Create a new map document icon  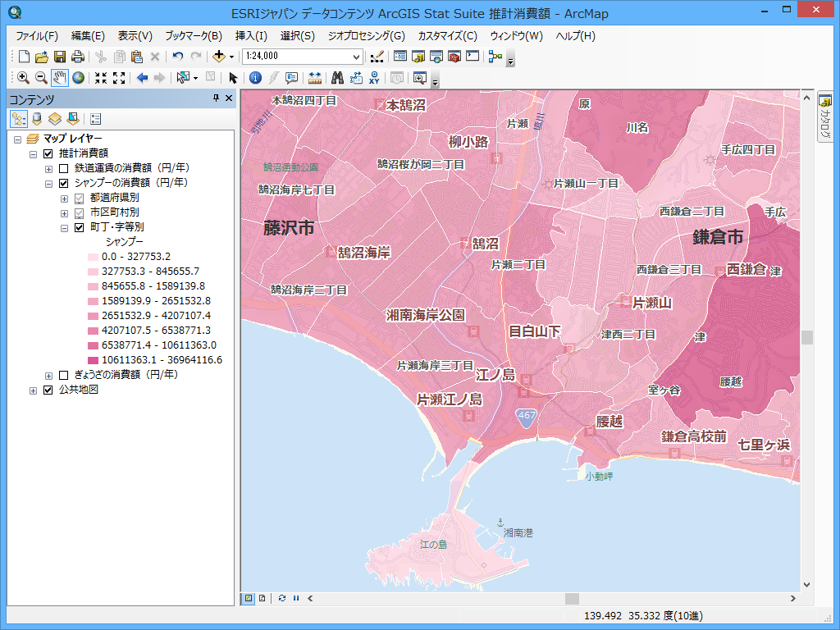[x=24, y=57]
